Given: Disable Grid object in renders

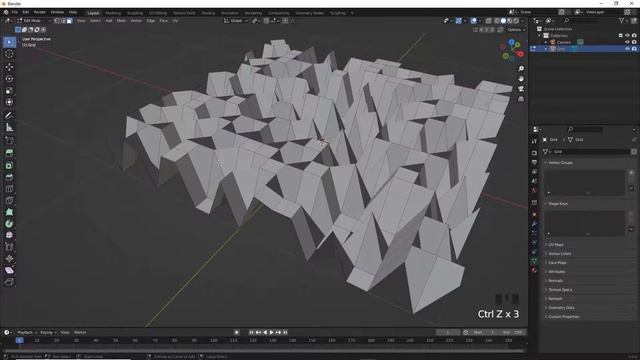Looking at the screenshot, I should pos(634,49).
